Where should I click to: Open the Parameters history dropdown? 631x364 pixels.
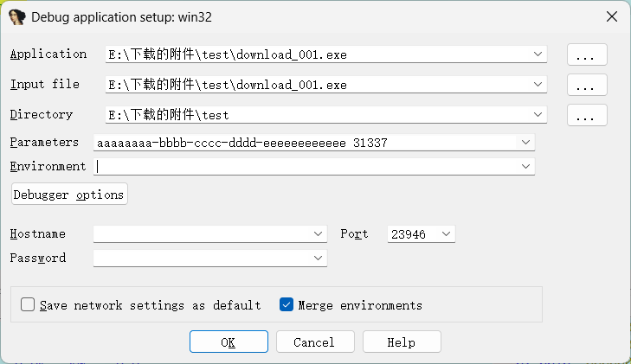tap(525, 142)
